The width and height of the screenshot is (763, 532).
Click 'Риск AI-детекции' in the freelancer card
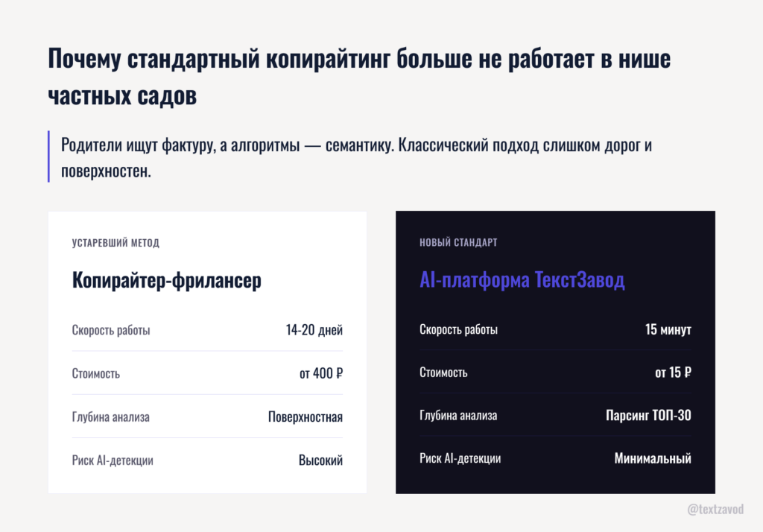(113, 460)
